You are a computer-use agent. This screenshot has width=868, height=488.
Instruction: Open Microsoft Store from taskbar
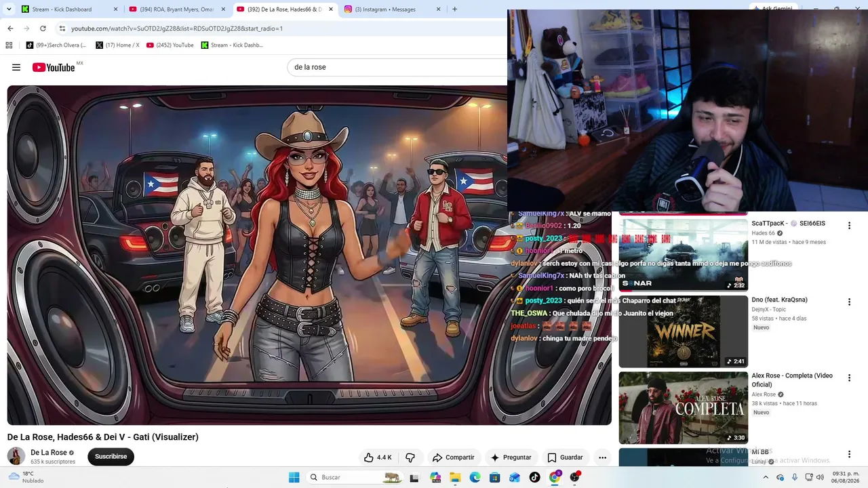coord(495,477)
